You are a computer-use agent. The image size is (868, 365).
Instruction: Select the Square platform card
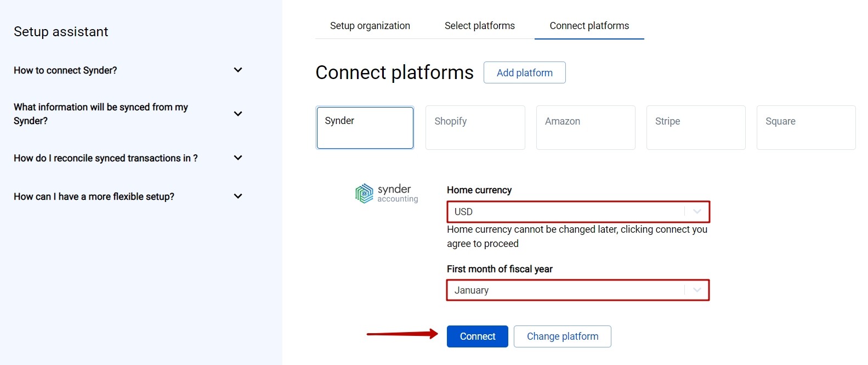point(806,128)
